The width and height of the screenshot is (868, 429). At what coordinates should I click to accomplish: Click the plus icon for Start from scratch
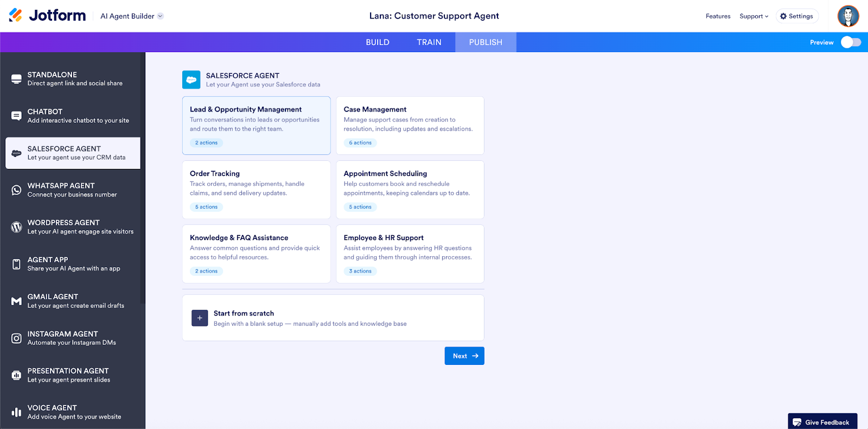point(200,318)
